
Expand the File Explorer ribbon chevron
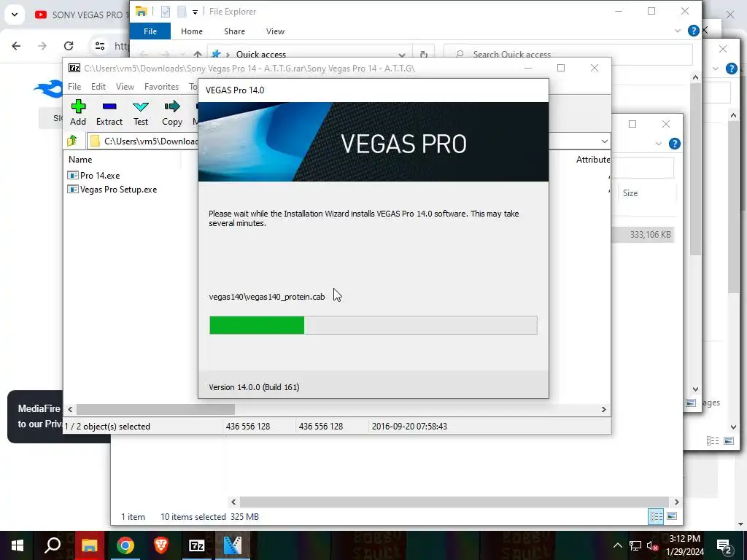(x=678, y=31)
